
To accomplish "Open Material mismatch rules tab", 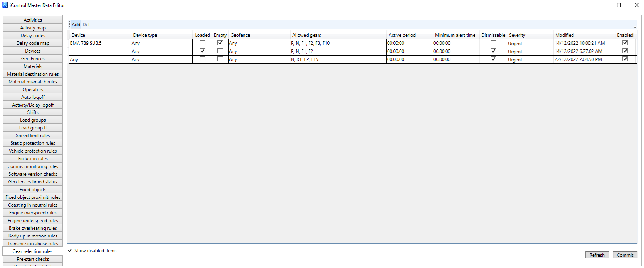I will (33, 82).
